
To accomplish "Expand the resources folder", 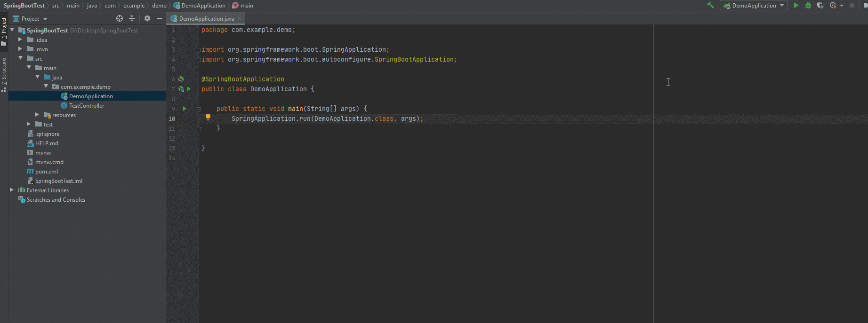I will (37, 115).
